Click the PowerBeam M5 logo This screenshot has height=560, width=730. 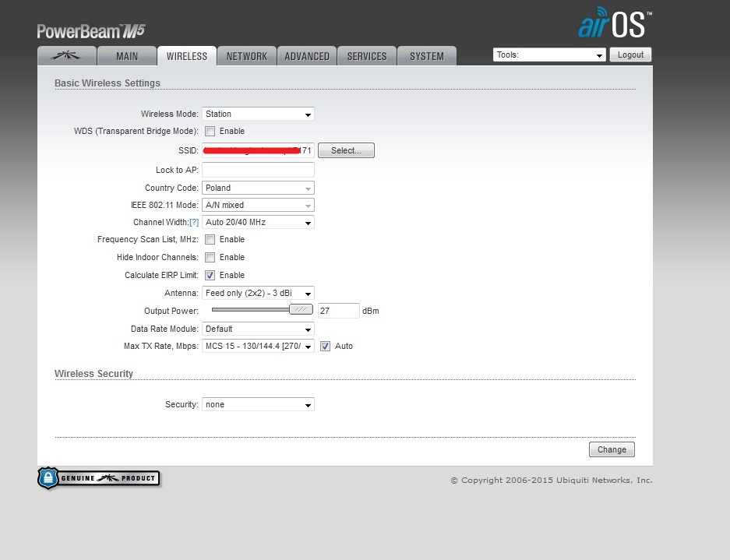point(91,31)
